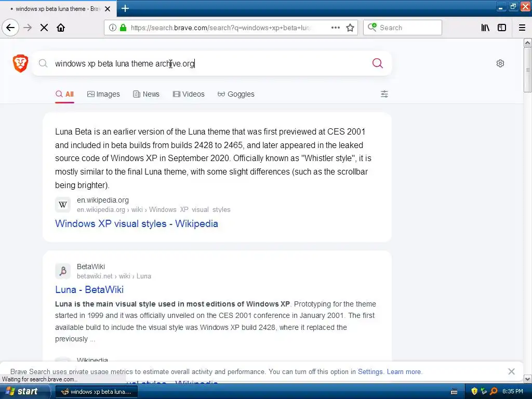Viewport: 532px width, 399px height.
Task: Switch to the News tab
Action: [x=146, y=94]
